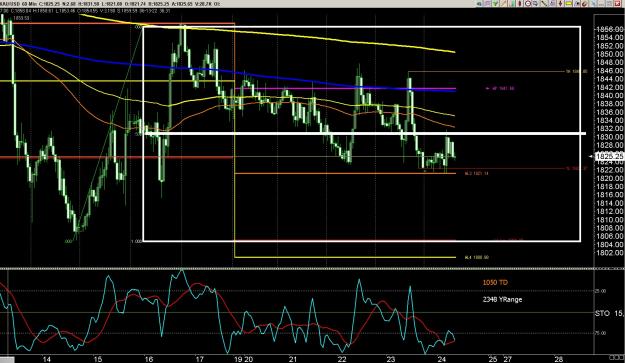Click the green checkmark toolbar icon
This screenshot has width=625, height=363.
495,4
